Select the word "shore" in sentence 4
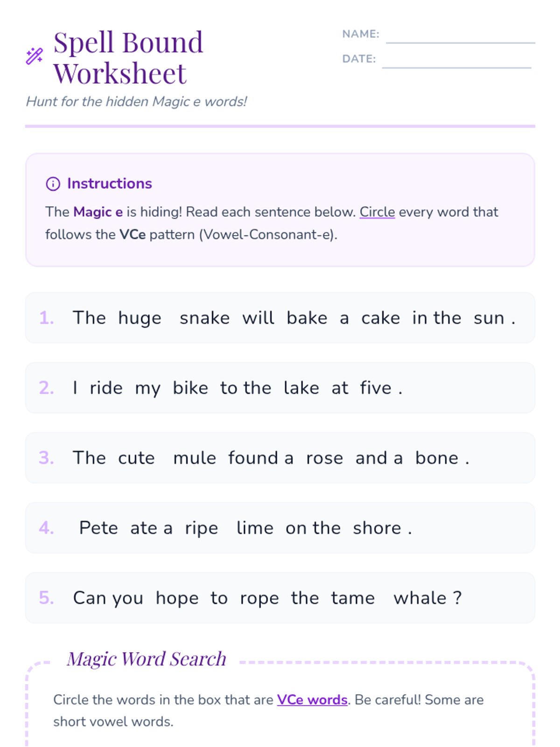This screenshot has width=560, height=747. coord(377,528)
